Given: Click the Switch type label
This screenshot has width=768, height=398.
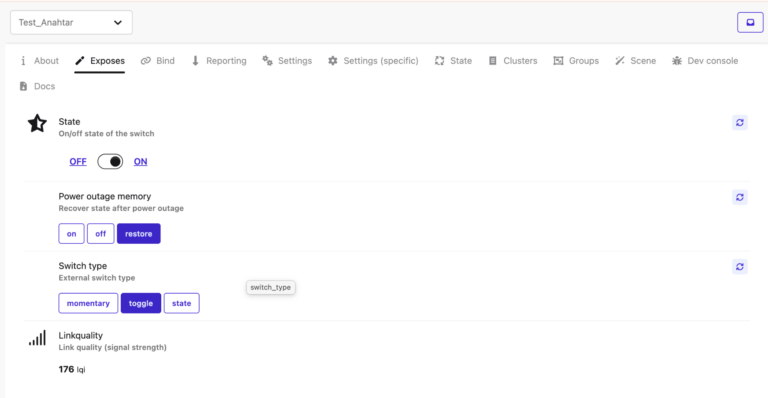Looking at the screenshot, I should pyautogui.click(x=83, y=266).
